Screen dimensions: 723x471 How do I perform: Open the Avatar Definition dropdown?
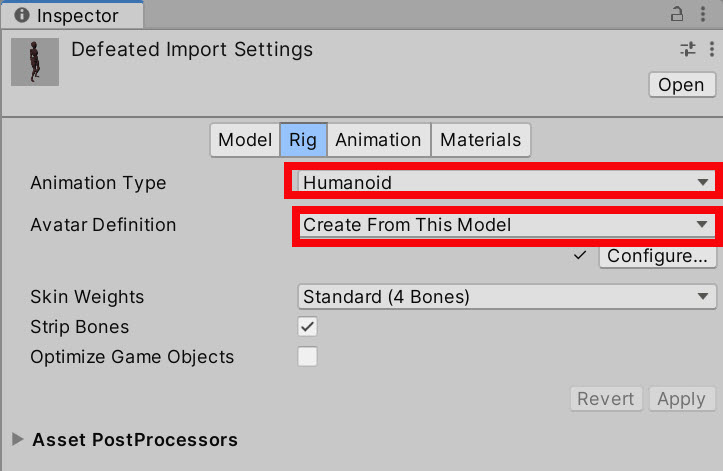[507, 225]
